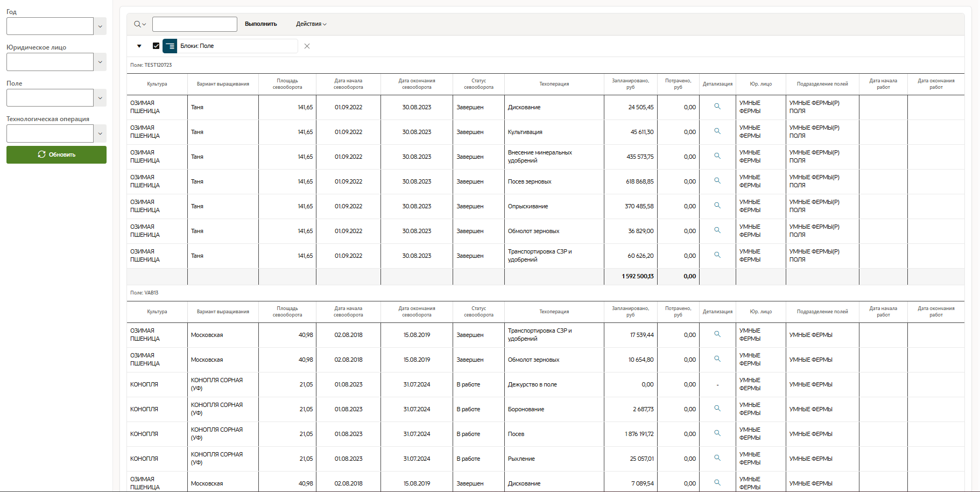Click Вариант выращивания header in TEST120723 table
Viewport: 980px width, 492px height.
tap(223, 84)
